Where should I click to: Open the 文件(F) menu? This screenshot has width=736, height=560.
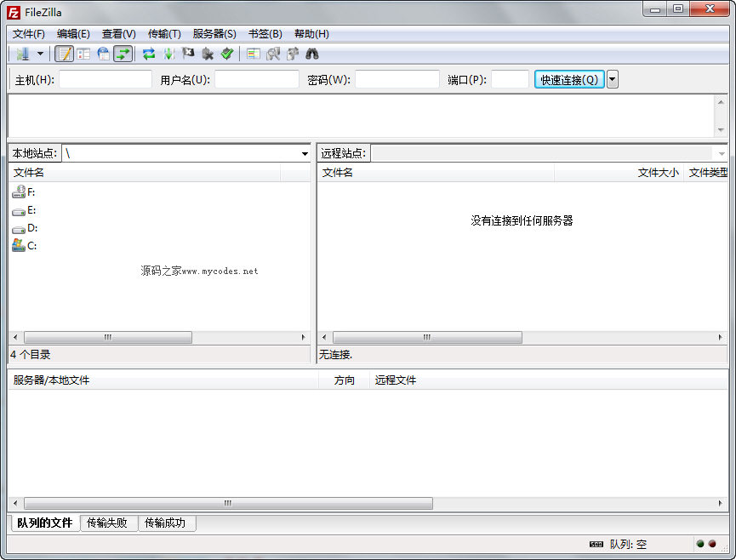point(29,34)
